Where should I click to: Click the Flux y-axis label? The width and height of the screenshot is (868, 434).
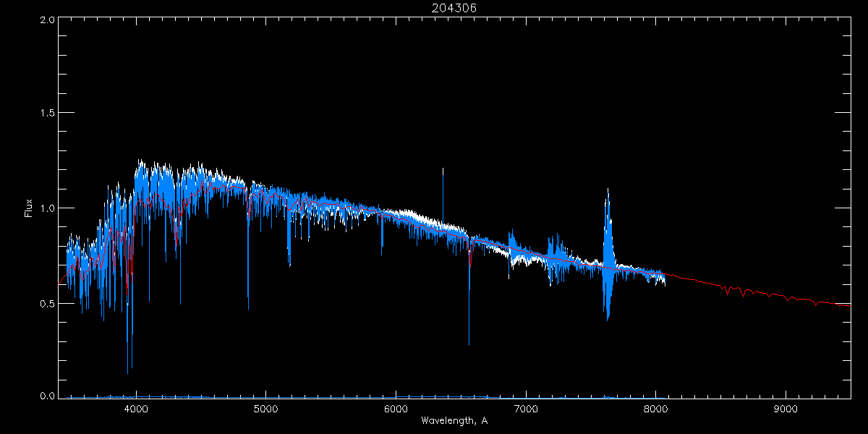point(29,208)
